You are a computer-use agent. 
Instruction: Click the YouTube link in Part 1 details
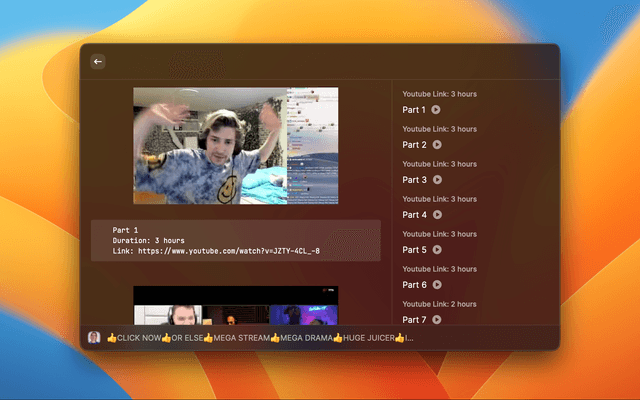coord(229,251)
